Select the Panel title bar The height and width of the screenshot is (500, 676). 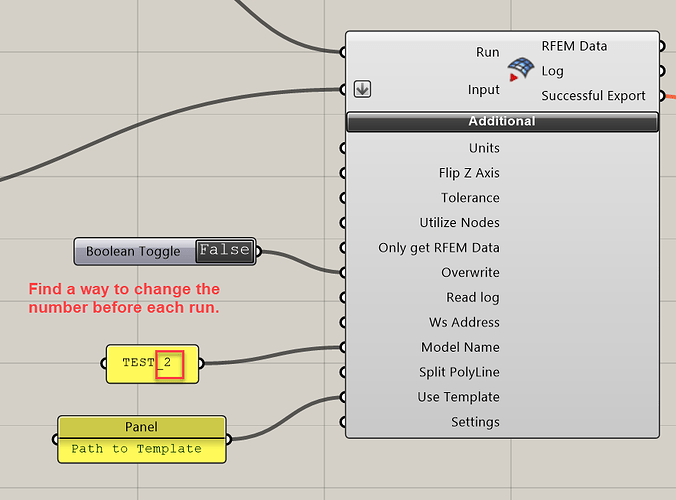pos(141,427)
